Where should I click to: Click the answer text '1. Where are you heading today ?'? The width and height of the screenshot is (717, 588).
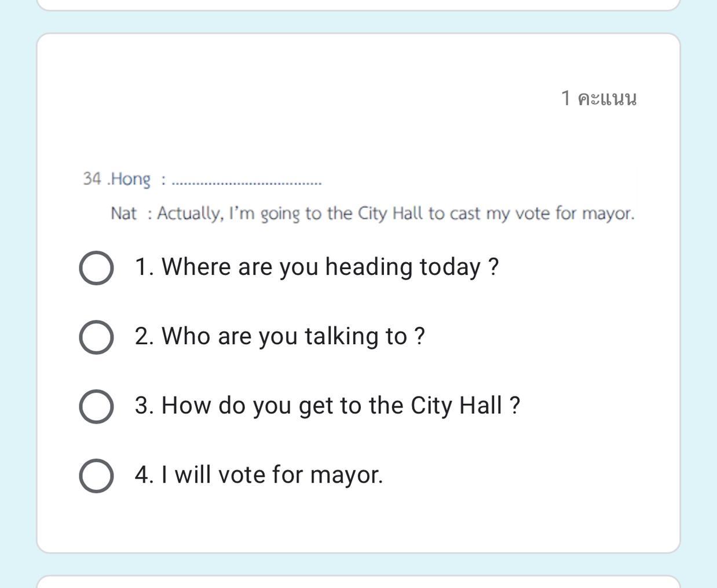(x=316, y=267)
